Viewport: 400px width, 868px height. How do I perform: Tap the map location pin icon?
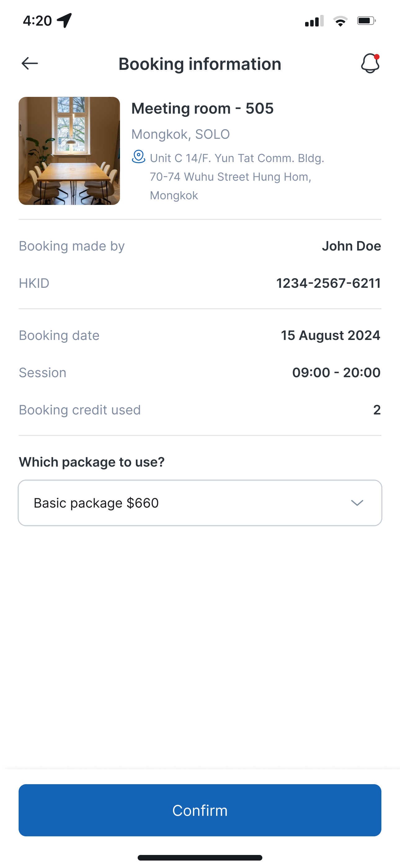pos(138,157)
